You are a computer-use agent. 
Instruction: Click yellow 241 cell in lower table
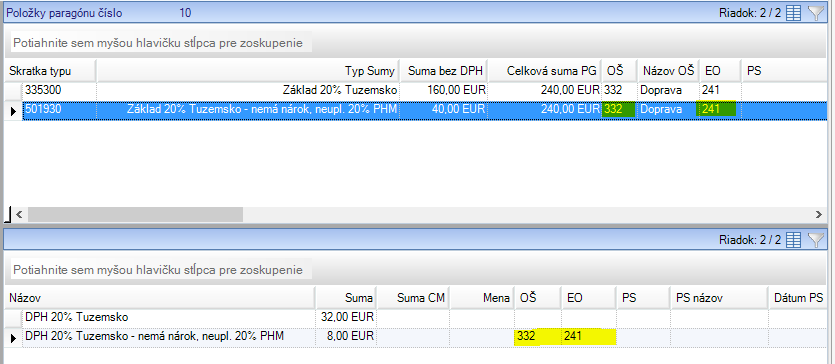coord(589,337)
